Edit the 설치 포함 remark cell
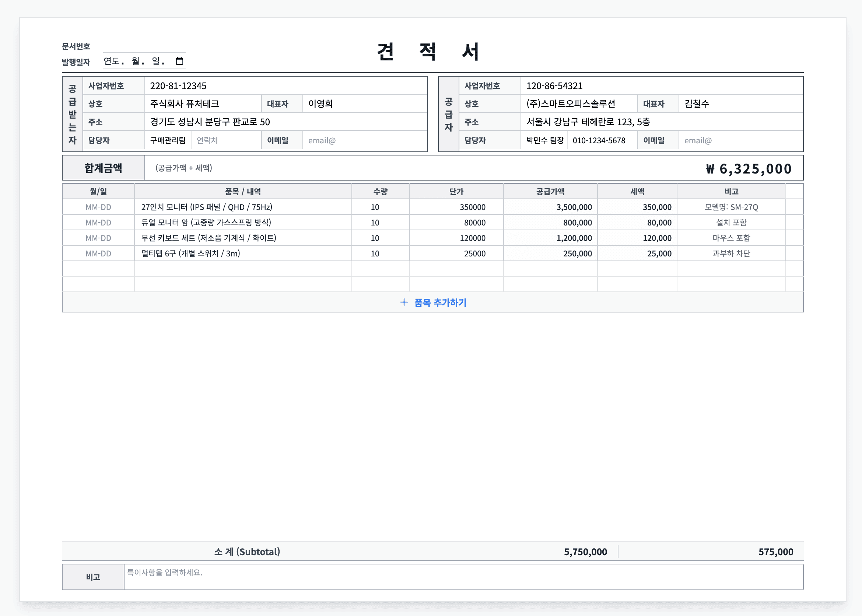862x616 pixels. [x=731, y=223]
